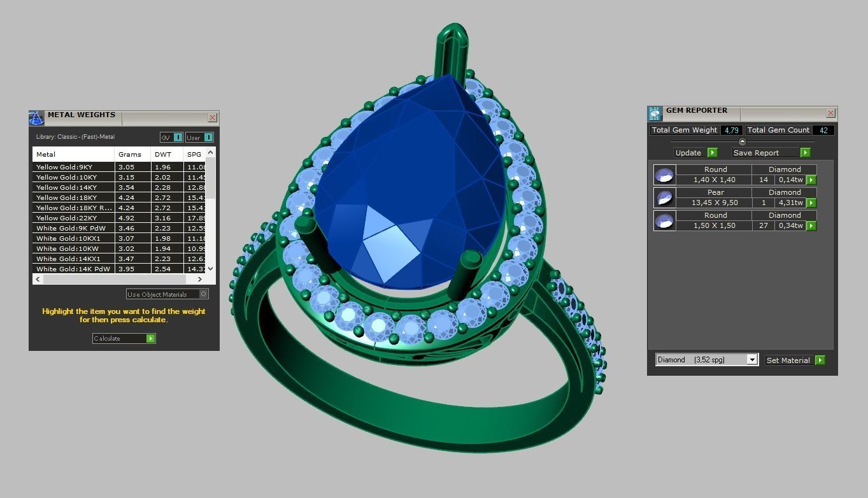Viewport: 868px width, 498px height.
Task: Select the White Gold:14KX1 row
Action: [x=119, y=259]
